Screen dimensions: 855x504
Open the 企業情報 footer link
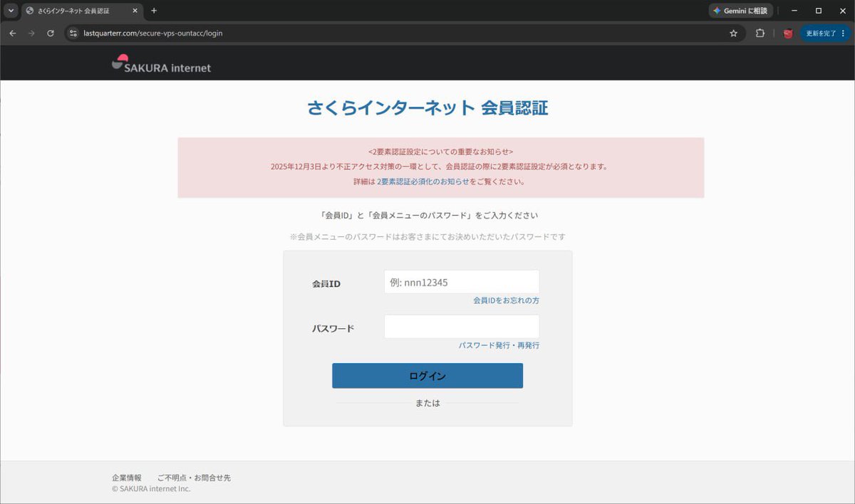(x=127, y=478)
